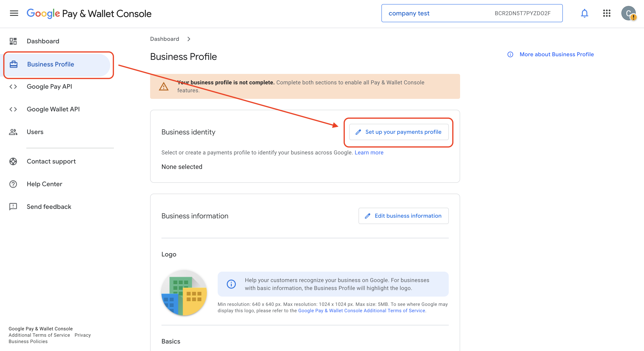
Task: Click the Send feedback speech bubble icon
Action: pos(13,207)
